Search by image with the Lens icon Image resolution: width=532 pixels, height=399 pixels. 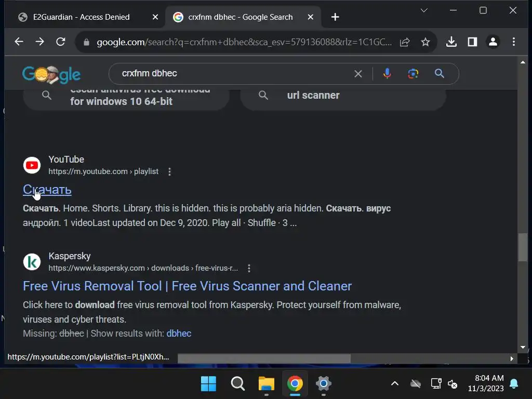[413, 74]
